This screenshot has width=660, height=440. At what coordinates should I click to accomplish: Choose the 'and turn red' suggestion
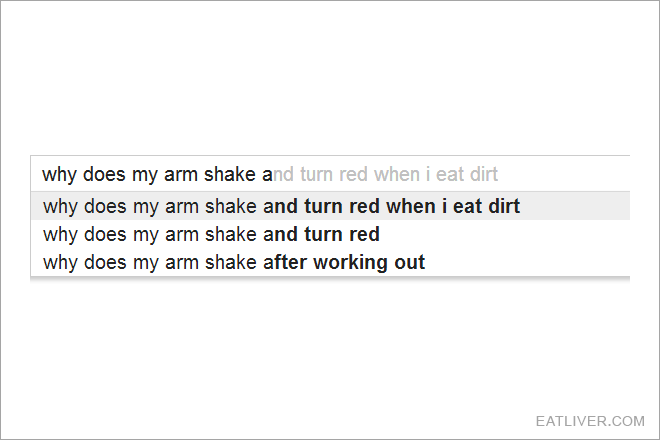point(330,234)
